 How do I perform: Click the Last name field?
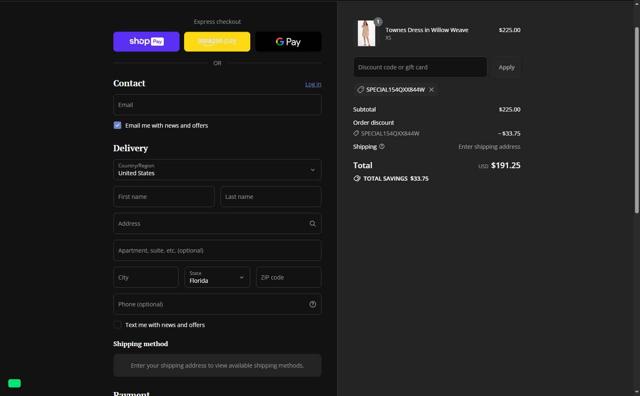271,197
